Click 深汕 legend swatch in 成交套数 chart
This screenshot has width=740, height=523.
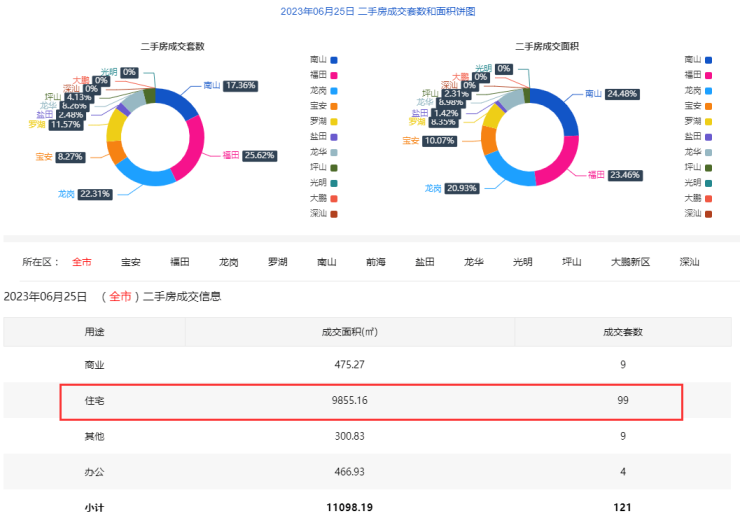333,212
